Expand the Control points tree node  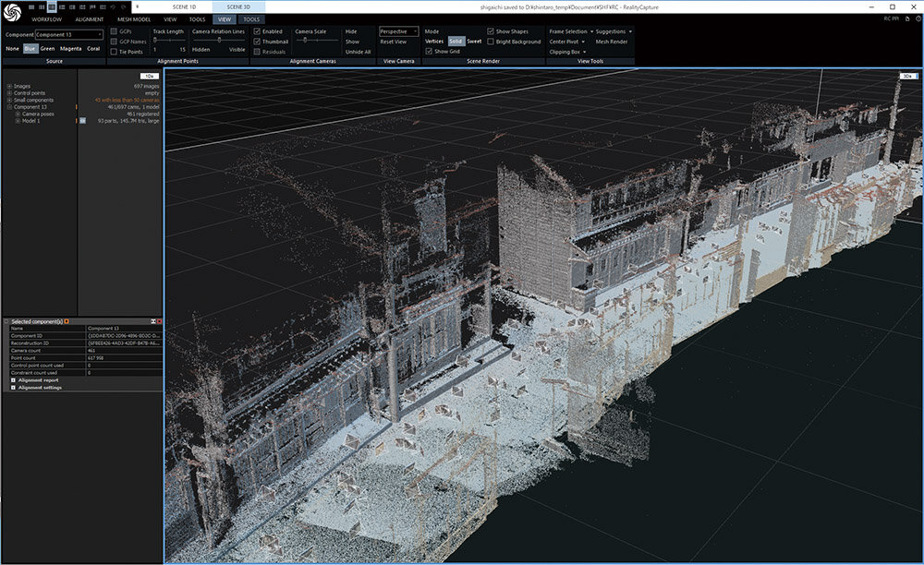pyautogui.click(x=9, y=93)
